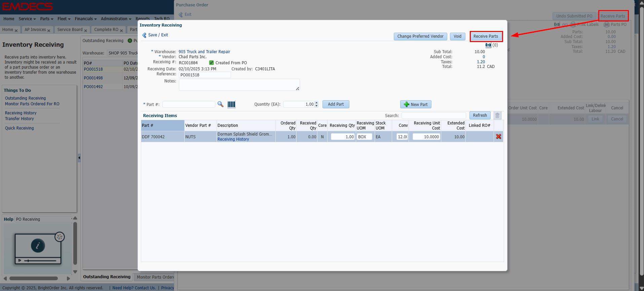644x291 pixels.
Task: Collapse the left sidebar using the splitter arrow
Action: [79, 157]
